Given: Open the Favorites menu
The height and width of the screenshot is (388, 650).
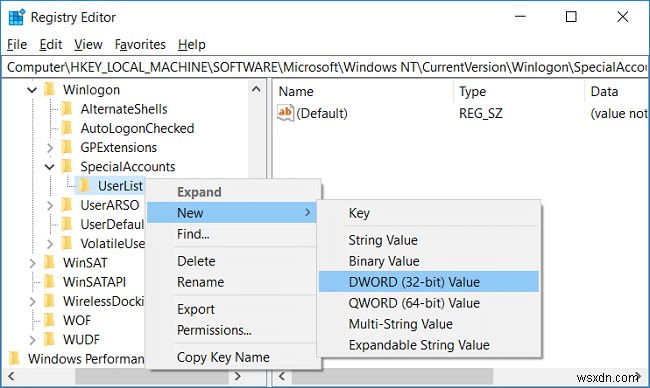Looking at the screenshot, I should 140,44.
